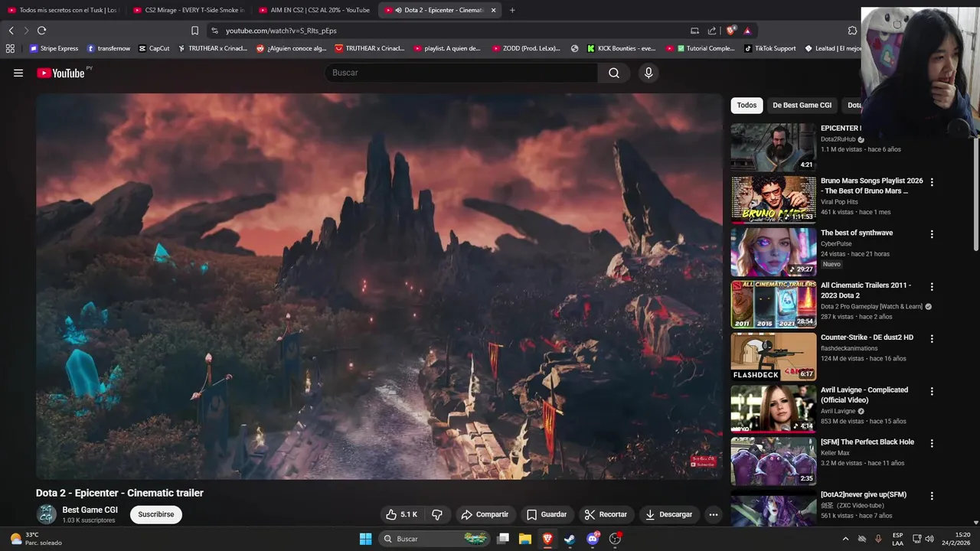The image size is (980, 551).
Task: Open Steam from the Windows taskbar
Action: (570, 539)
